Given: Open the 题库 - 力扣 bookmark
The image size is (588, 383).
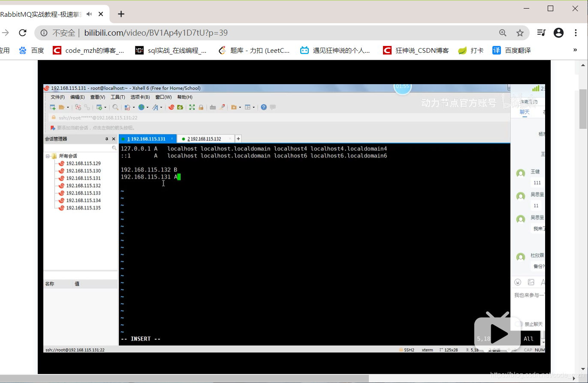Looking at the screenshot, I should point(254,50).
